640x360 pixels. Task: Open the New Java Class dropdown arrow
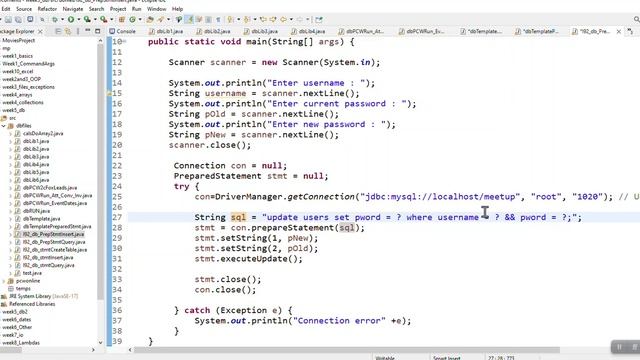140,19
